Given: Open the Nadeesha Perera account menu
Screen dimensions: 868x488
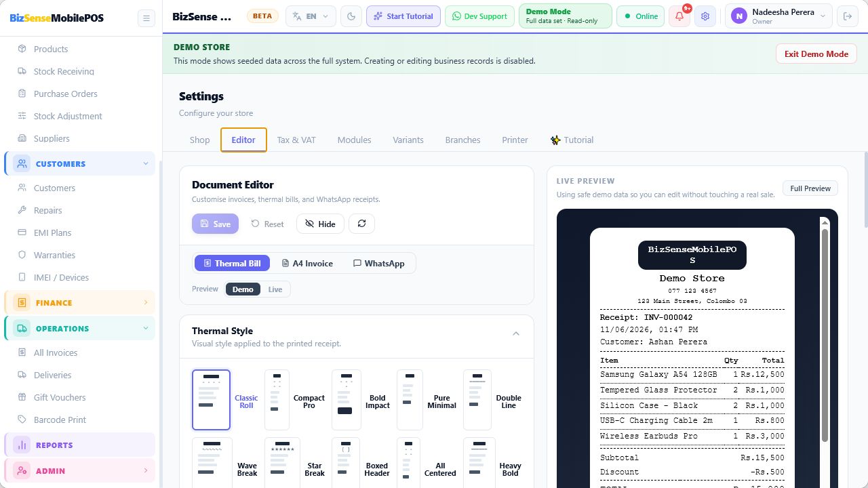Looking at the screenshot, I should pyautogui.click(x=778, y=16).
